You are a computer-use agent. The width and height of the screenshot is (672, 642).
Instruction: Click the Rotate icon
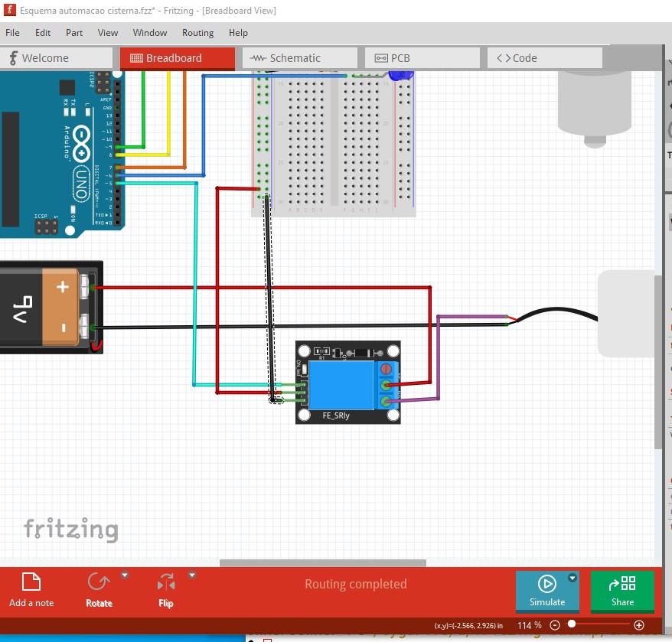[x=99, y=582]
